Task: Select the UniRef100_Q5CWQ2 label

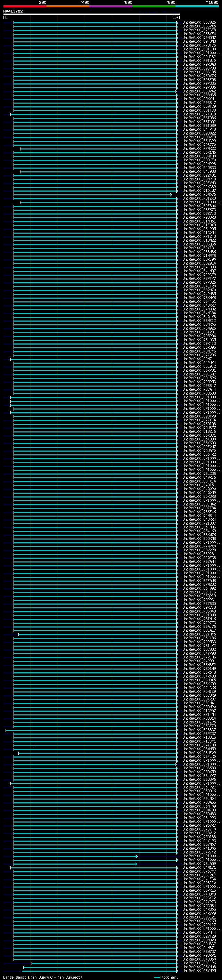Action: coord(199,649)
